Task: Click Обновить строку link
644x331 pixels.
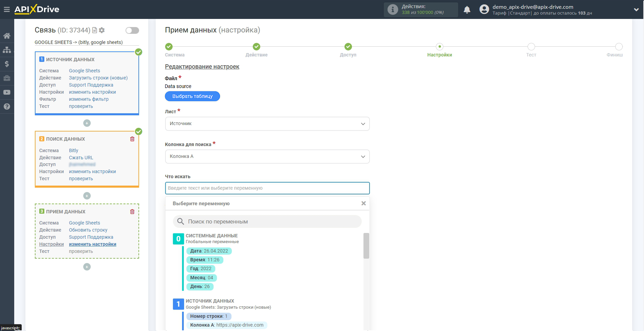Action: pos(88,230)
